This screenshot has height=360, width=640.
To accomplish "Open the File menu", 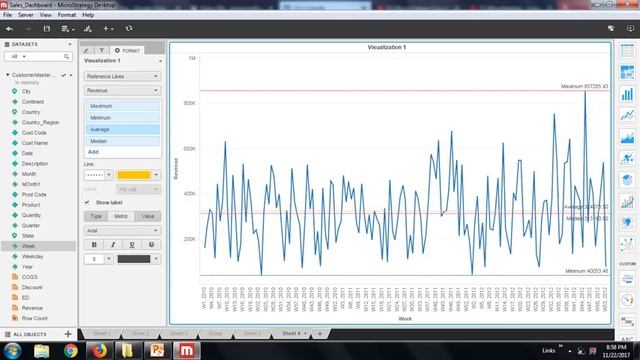I will coord(7,15).
